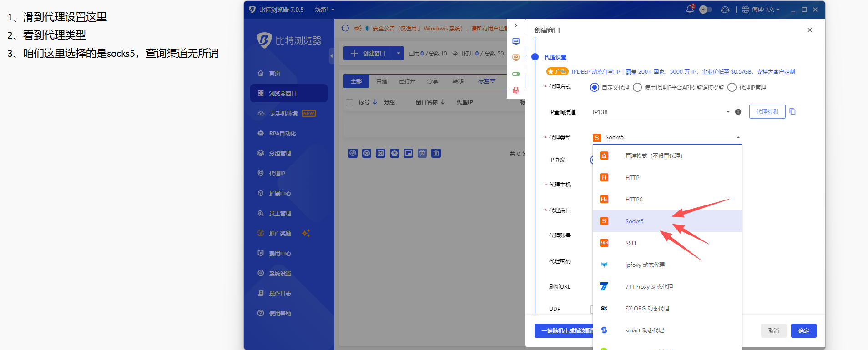The width and height of the screenshot is (868, 350).
Task: Switch to the 已打开 tab
Action: tap(407, 81)
